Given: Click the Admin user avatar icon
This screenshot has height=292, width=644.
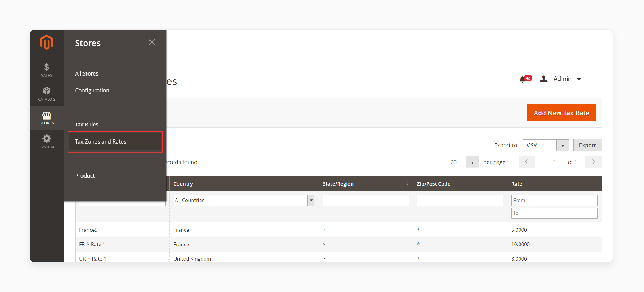Looking at the screenshot, I should pyautogui.click(x=543, y=79).
